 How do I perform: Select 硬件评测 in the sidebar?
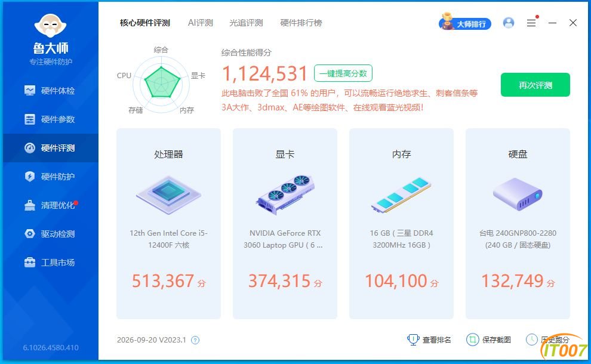pyautogui.click(x=50, y=148)
